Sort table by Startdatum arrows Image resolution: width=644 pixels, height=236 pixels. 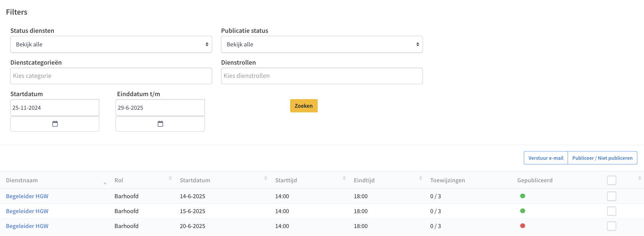tap(266, 178)
